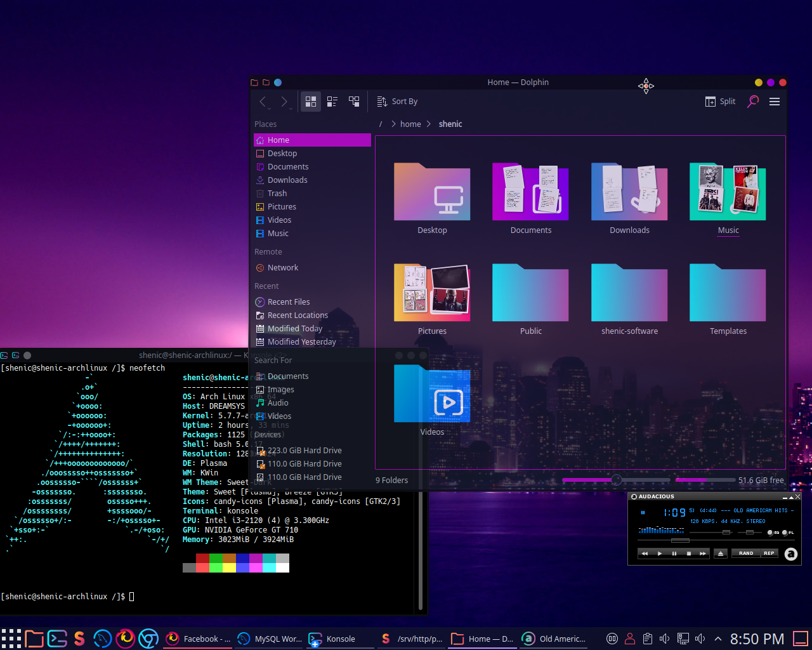Open Dolphin's hamburger control menu
The image size is (812, 650).
(775, 102)
